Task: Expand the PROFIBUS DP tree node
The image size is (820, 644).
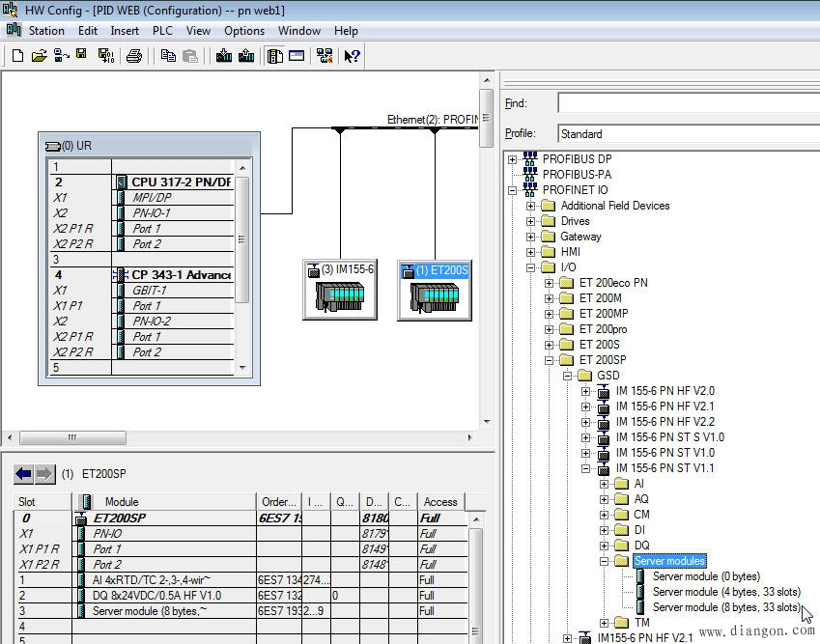Action: tap(512, 159)
